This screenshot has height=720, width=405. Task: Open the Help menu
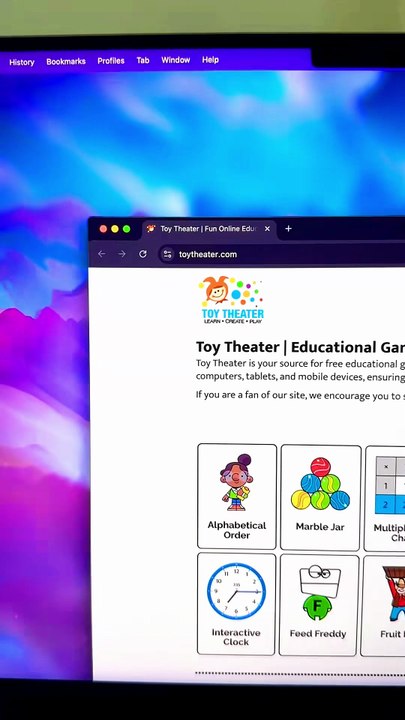[210, 60]
